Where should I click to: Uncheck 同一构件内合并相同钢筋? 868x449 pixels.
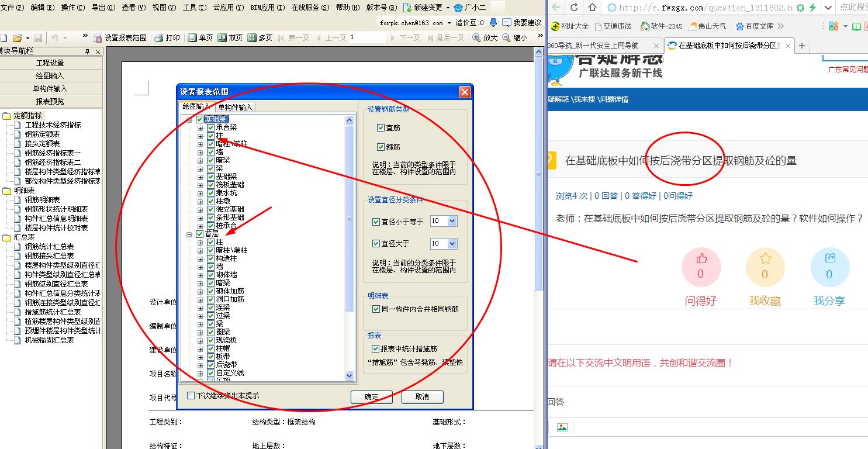click(376, 309)
